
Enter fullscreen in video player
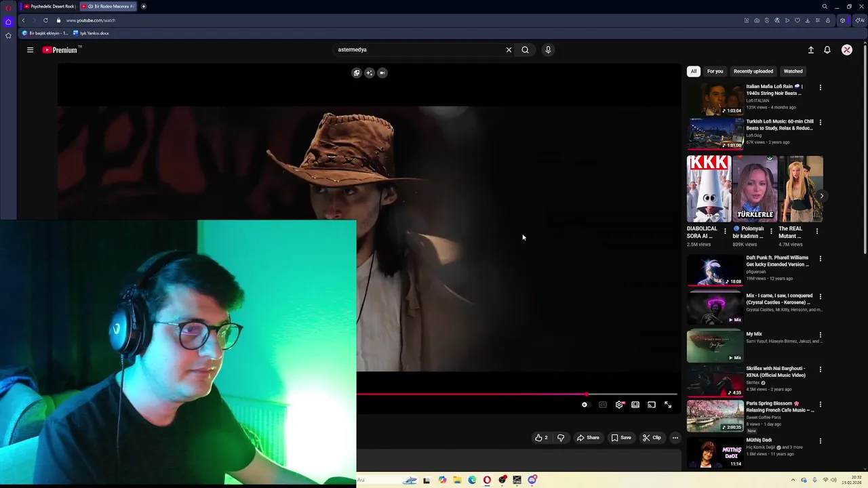668,405
